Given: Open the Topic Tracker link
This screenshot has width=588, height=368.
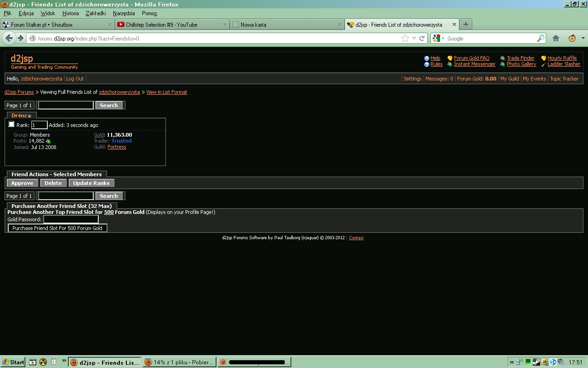Looking at the screenshot, I should 564,79.
